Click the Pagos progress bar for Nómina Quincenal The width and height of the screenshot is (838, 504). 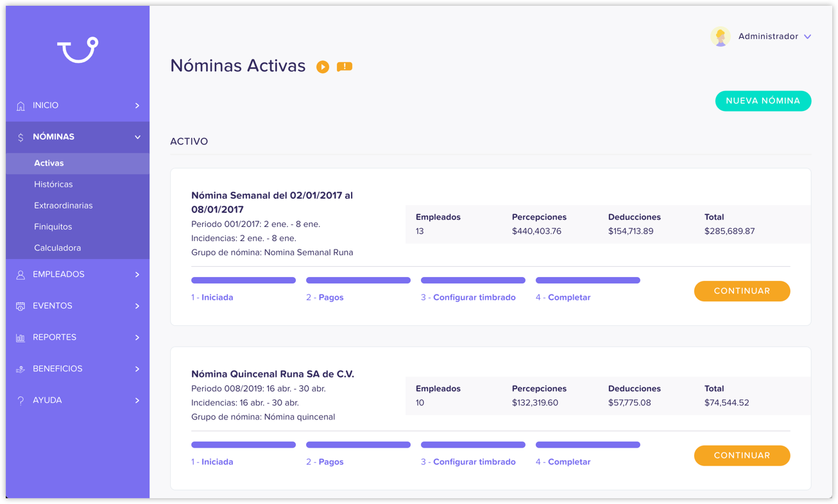[358, 445]
